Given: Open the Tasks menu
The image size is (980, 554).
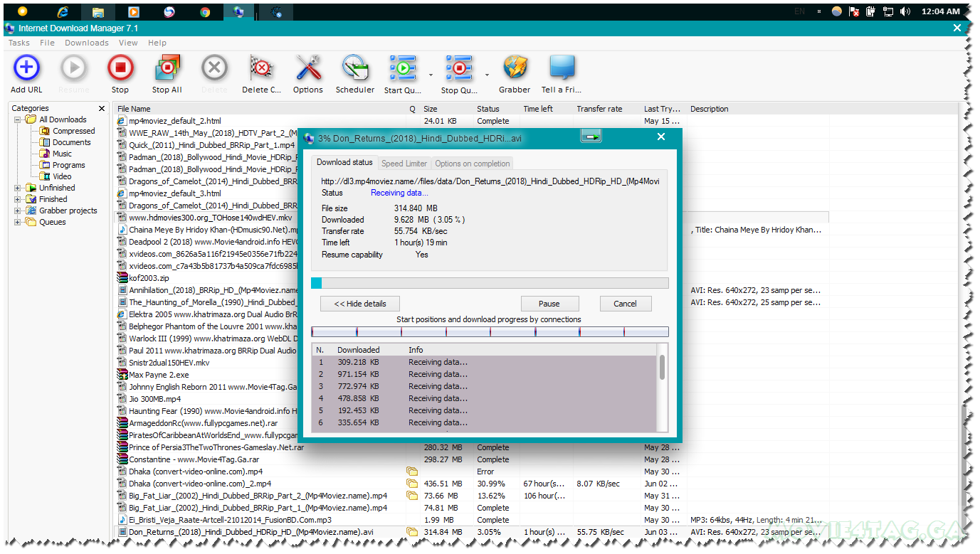Looking at the screenshot, I should click(x=19, y=43).
